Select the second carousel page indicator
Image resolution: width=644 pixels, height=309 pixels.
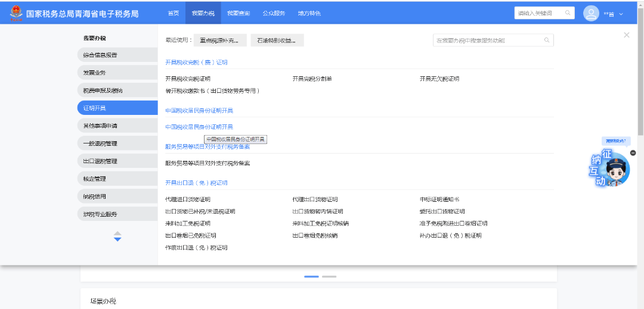[x=329, y=277]
